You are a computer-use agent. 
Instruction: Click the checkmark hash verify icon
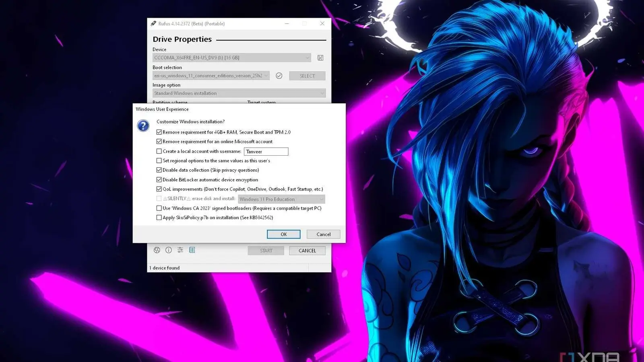pyautogui.click(x=279, y=76)
